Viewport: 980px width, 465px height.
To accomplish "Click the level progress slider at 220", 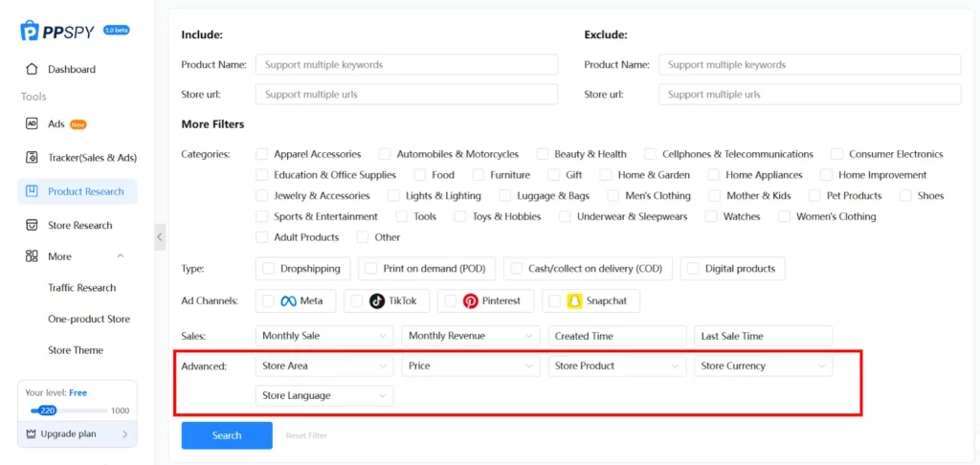I will pos(47,410).
